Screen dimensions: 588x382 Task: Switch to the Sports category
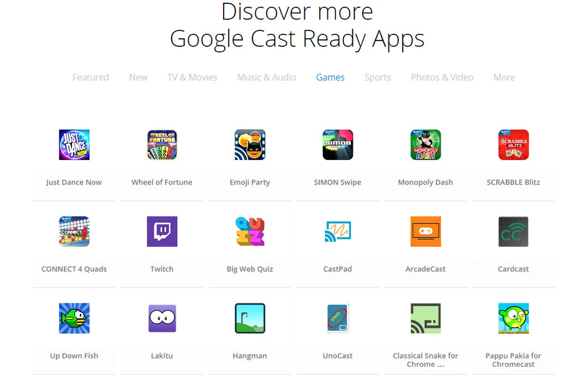tap(377, 77)
